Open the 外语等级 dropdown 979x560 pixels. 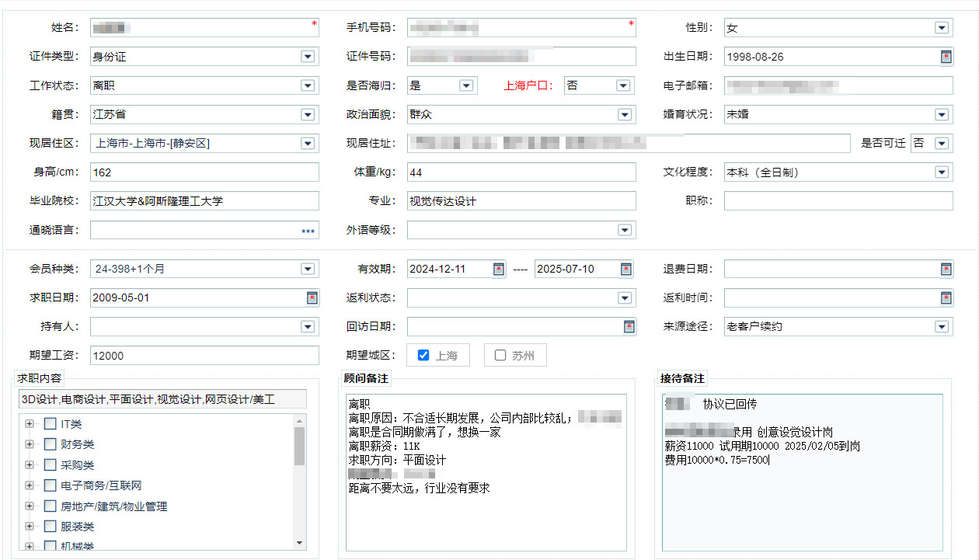(625, 230)
